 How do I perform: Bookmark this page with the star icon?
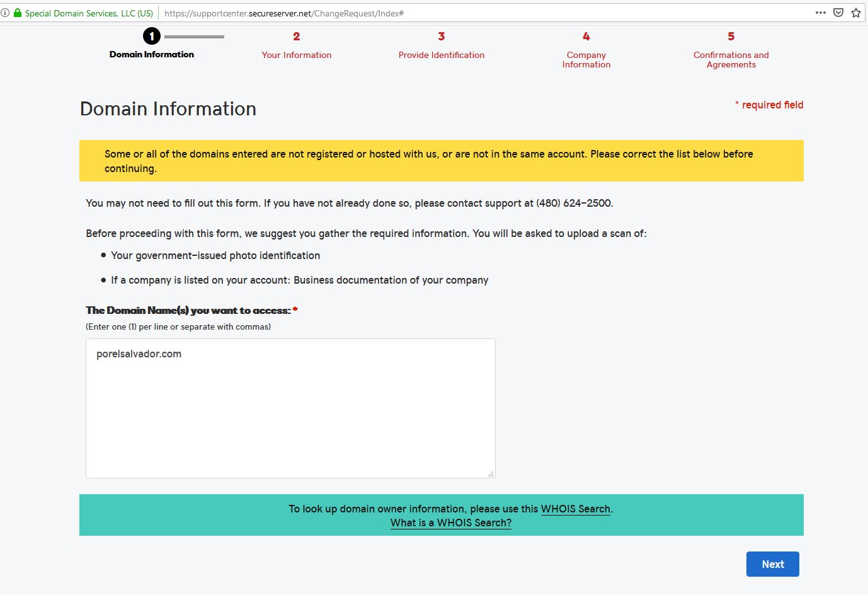tap(856, 13)
